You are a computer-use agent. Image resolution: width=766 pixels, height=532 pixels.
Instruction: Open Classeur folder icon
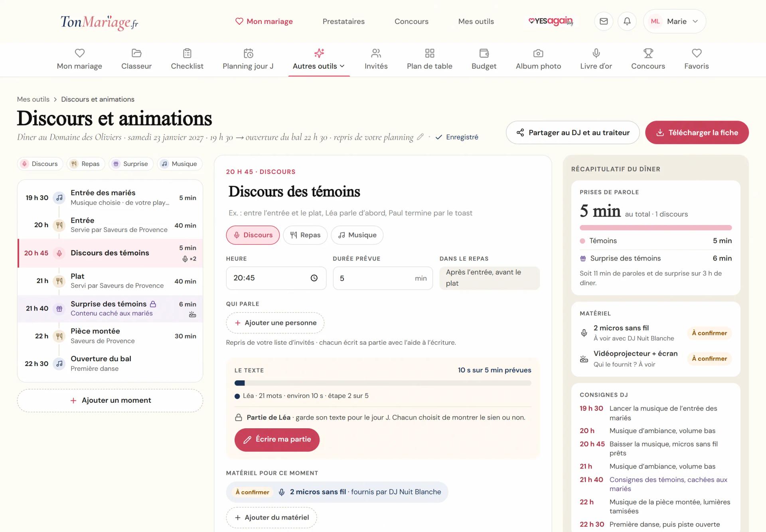point(136,53)
